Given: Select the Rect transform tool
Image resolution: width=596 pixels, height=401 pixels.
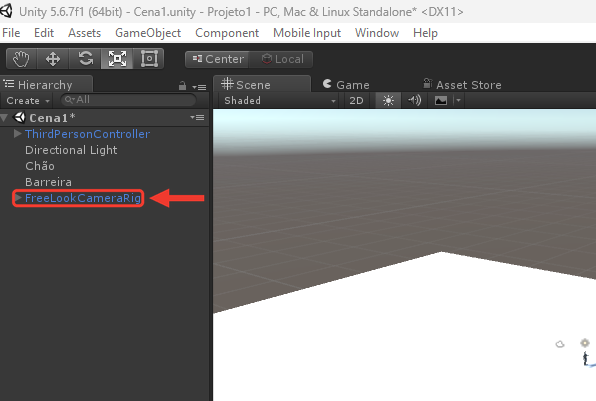Looking at the screenshot, I should pos(149,59).
